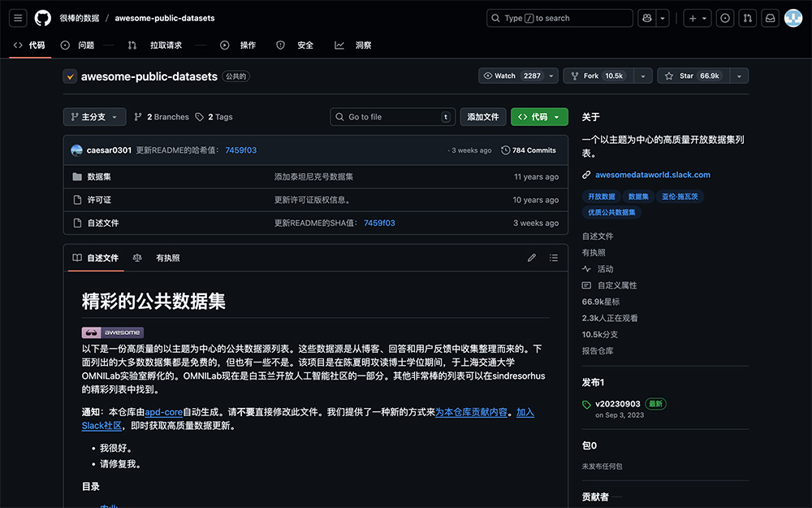
Task: Open README outline list icon
Action: [554, 258]
